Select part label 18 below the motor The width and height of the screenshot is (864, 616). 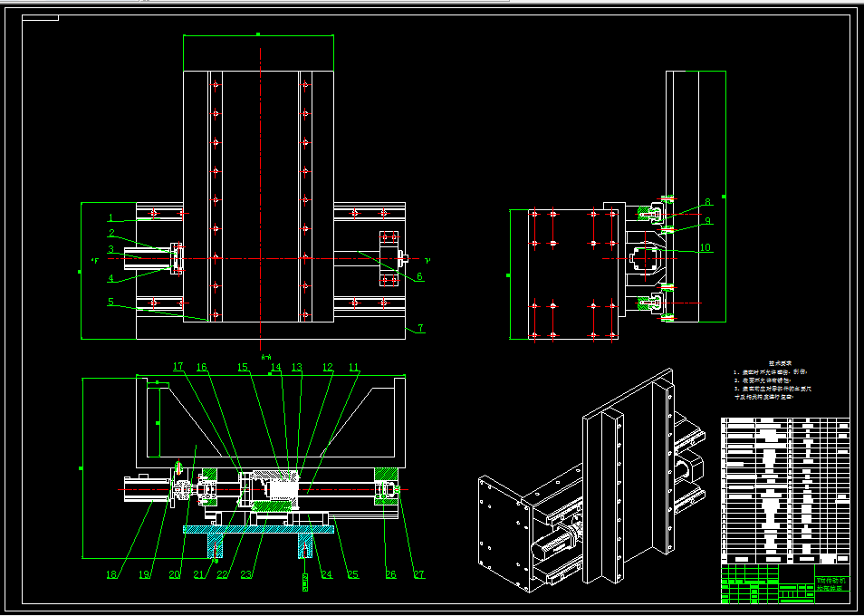(112, 574)
